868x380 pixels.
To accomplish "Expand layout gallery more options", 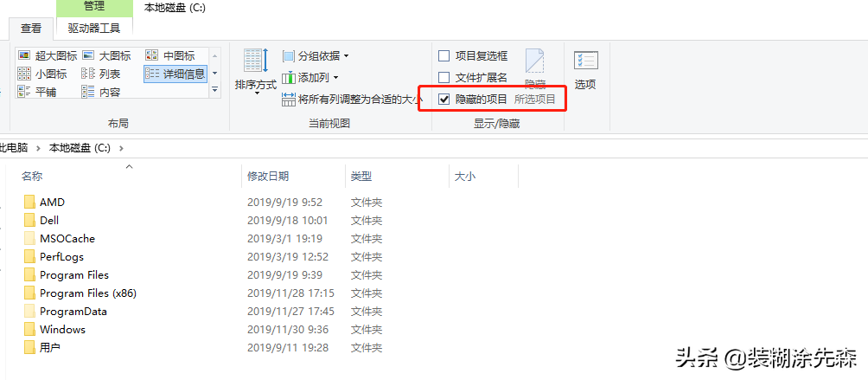I will pos(215,90).
